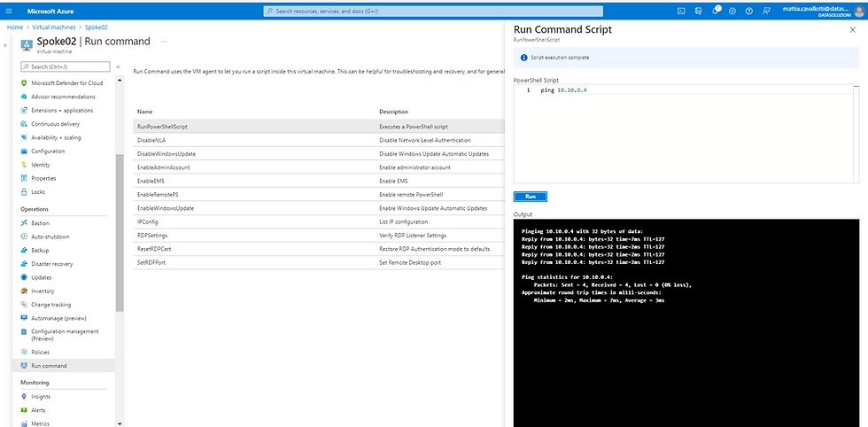Open the Help question mark icon
This screenshot has height=427, width=868.
tap(749, 12)
